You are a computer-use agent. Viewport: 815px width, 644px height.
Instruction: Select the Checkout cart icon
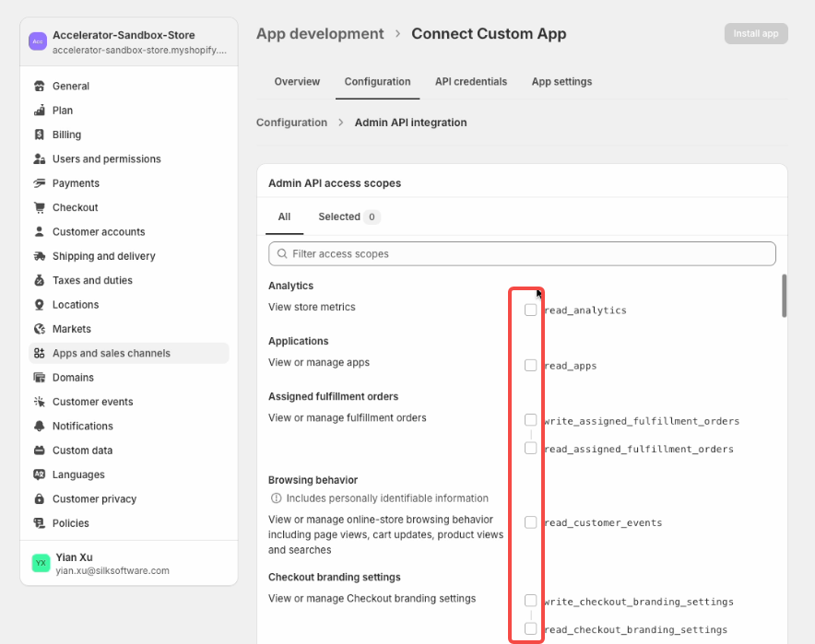[39, 207]
